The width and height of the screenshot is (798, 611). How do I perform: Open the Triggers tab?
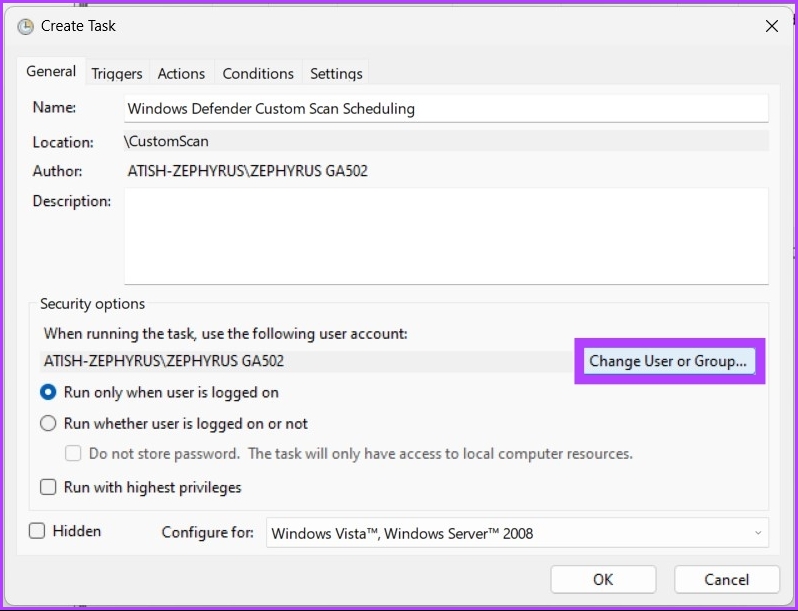coord(117,74)
